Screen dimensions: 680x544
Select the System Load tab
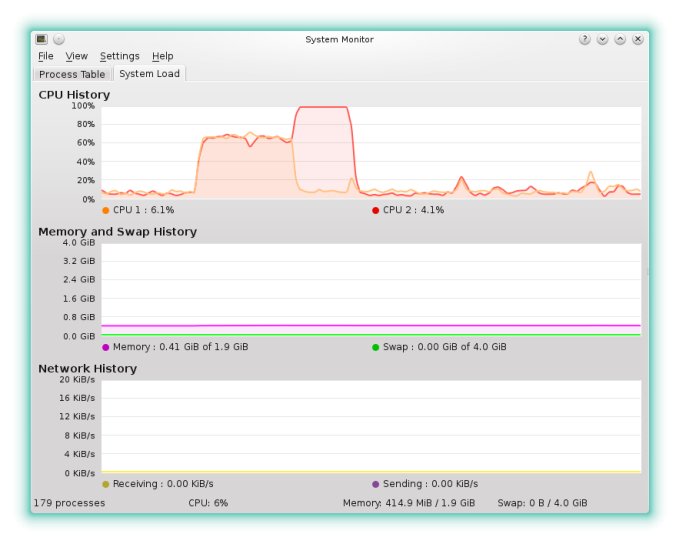pyautogui.click(x=149, y=74)
